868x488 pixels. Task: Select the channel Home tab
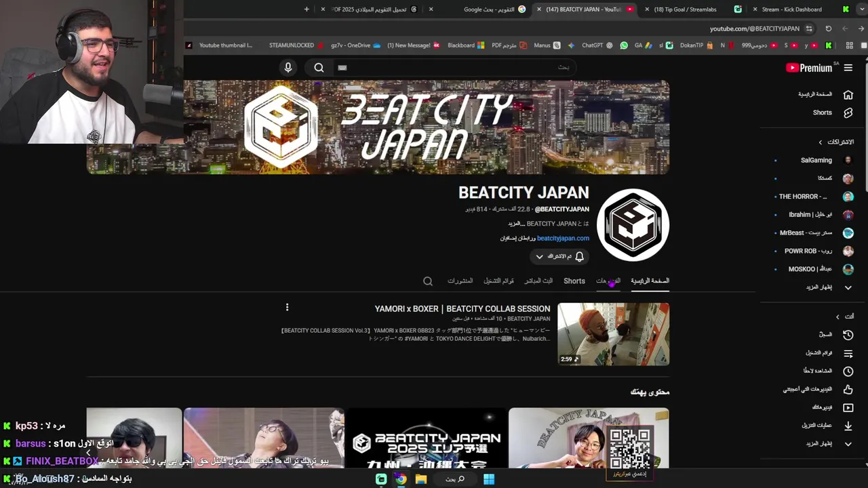(650, 281)
